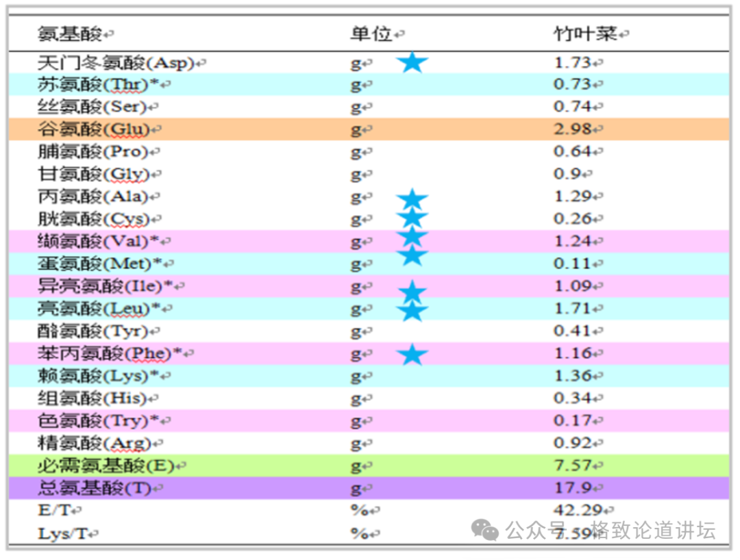Click the 丙氨酸(Ala) row label
740x560 pixels.
[93, 196]
